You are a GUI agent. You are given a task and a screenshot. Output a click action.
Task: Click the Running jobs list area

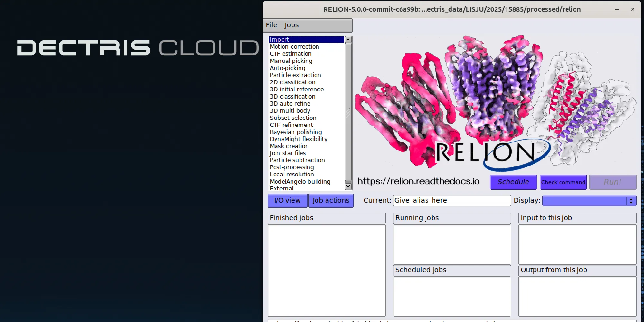point(452,244)
